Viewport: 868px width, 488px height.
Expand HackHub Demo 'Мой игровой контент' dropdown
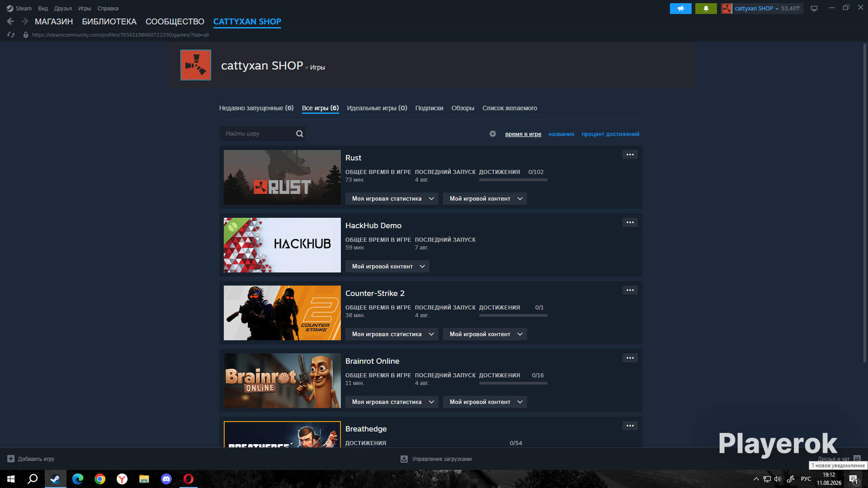point(388,266)
